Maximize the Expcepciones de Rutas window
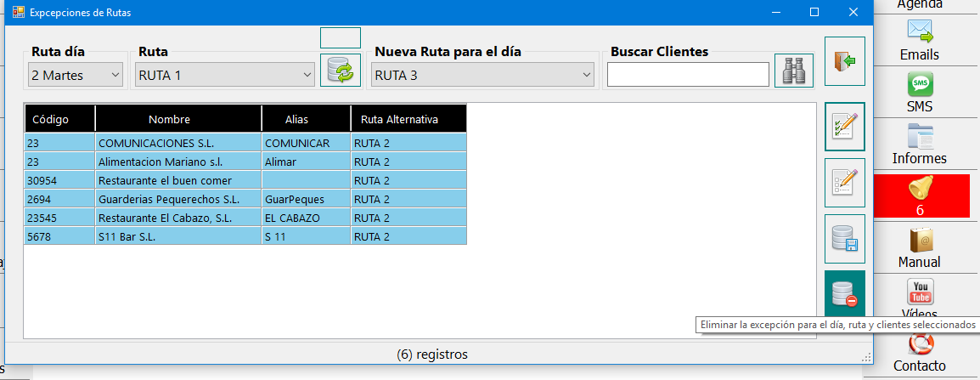This screenshot has height=380, width=980. (x=814, y=12)
